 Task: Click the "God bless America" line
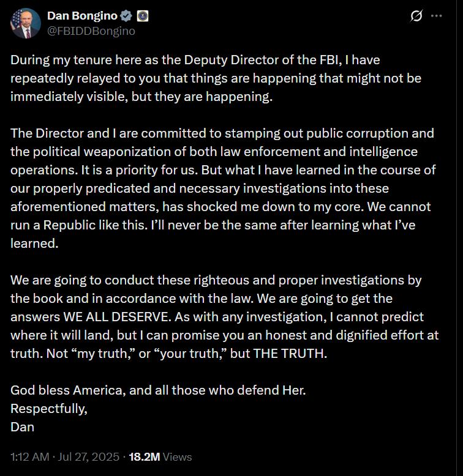pos(158,390)
